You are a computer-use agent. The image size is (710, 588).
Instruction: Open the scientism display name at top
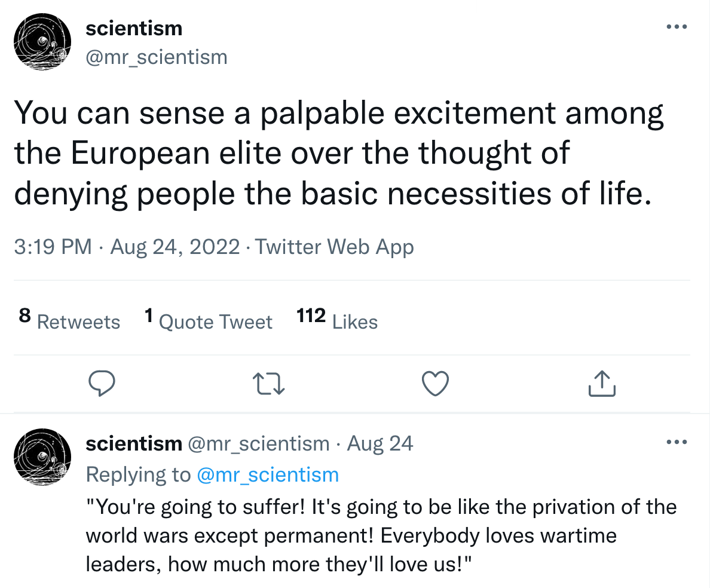coord(134,27)
